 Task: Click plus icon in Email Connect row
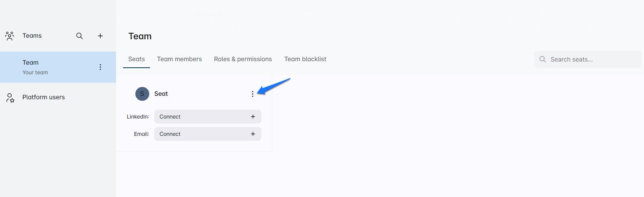tap(253, 134)
